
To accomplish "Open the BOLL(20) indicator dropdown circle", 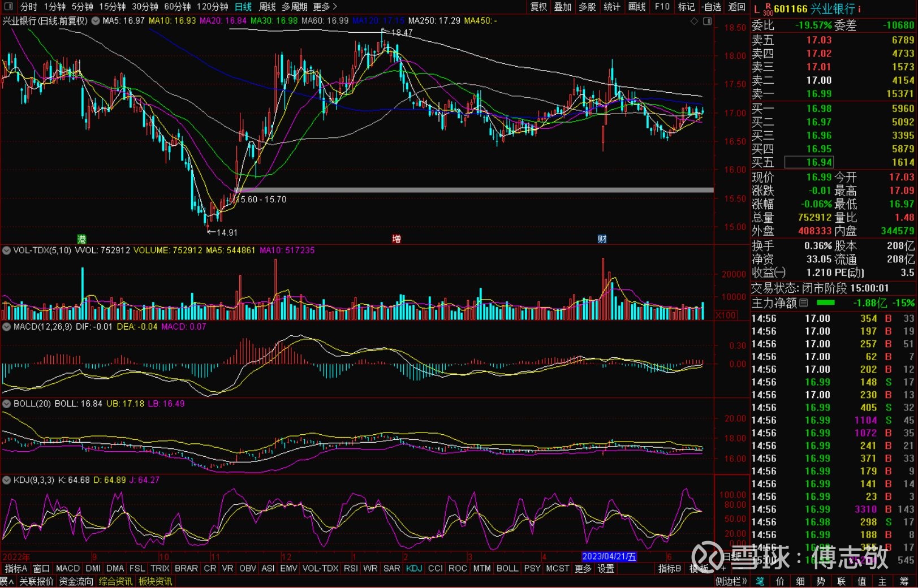I will point(7,404).
